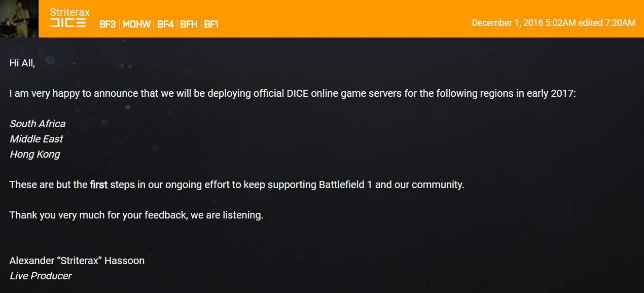Click the "Live Producer" title text
644x293 pixels.
[x=41, y=276]
